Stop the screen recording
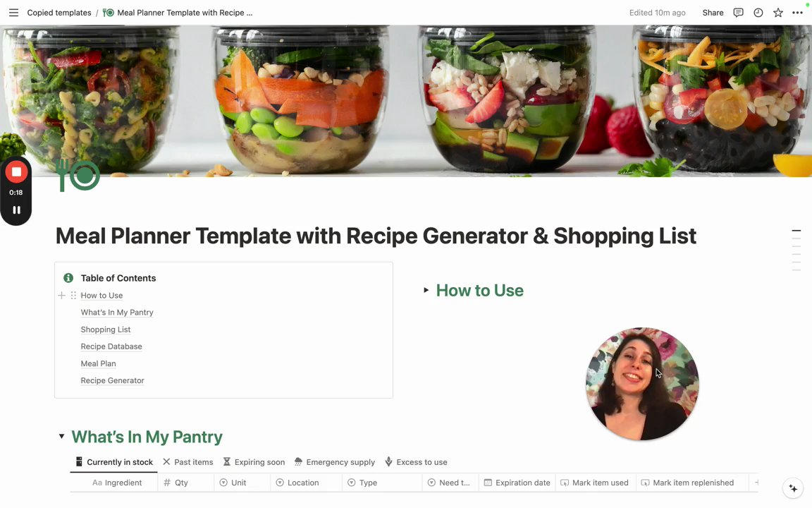Image resolution: width=812 pixels, height=508 pixels. (x=16, y=172)
